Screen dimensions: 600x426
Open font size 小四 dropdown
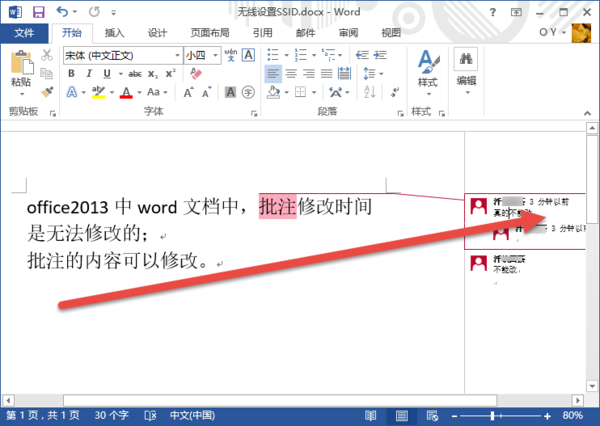[215, 55]
